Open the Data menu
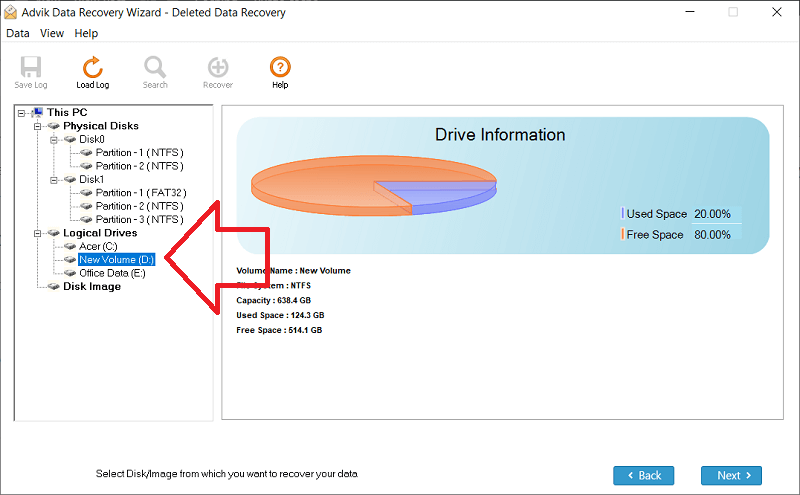Viewport: 800px width, 495px height. tap(18, 33)
